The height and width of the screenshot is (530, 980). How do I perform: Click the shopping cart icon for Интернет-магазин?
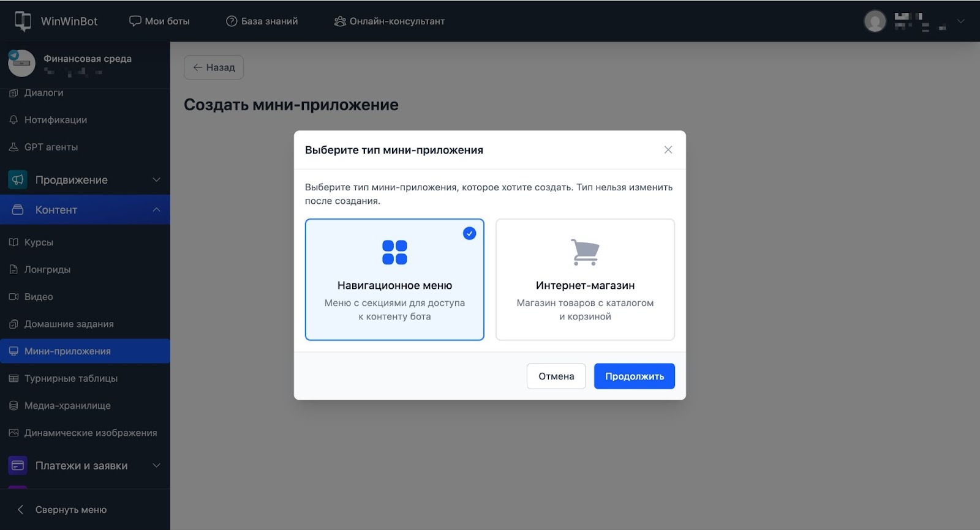(585, 252)
